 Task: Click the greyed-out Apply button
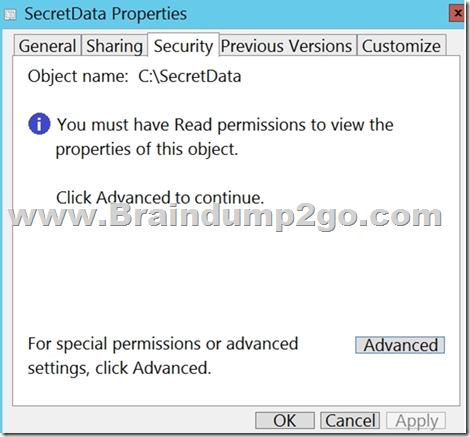click(x=416, y=420)
